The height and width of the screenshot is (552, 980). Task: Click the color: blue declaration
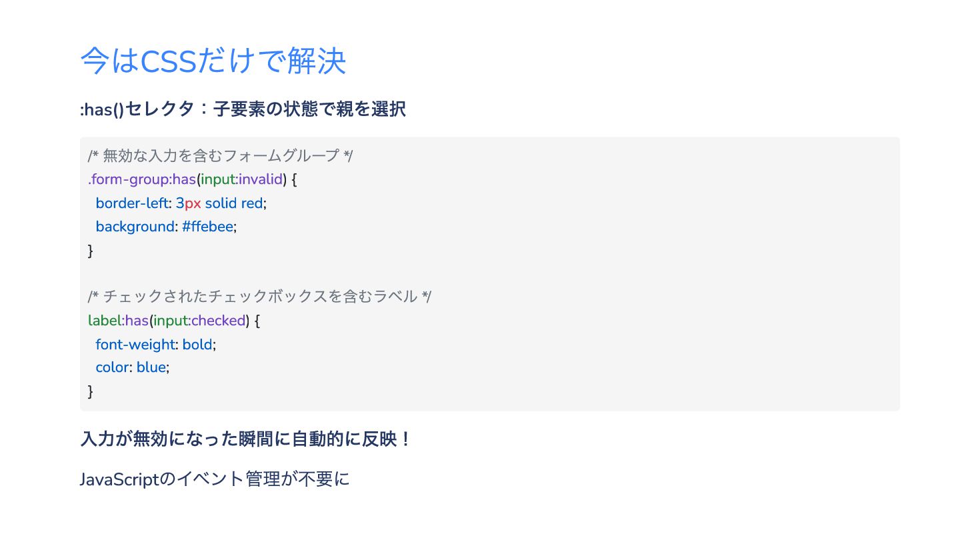132,367
